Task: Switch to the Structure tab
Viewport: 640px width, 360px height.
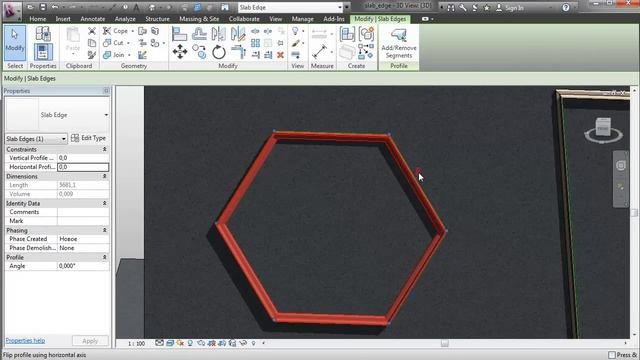Action: tap(157, 19)
